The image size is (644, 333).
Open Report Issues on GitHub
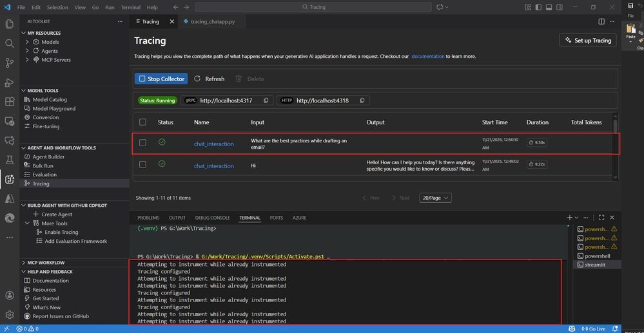click(x=61, y=316)
